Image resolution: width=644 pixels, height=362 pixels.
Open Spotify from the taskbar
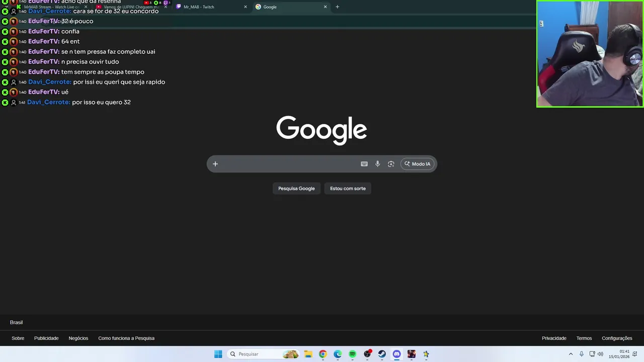point(352,354)
